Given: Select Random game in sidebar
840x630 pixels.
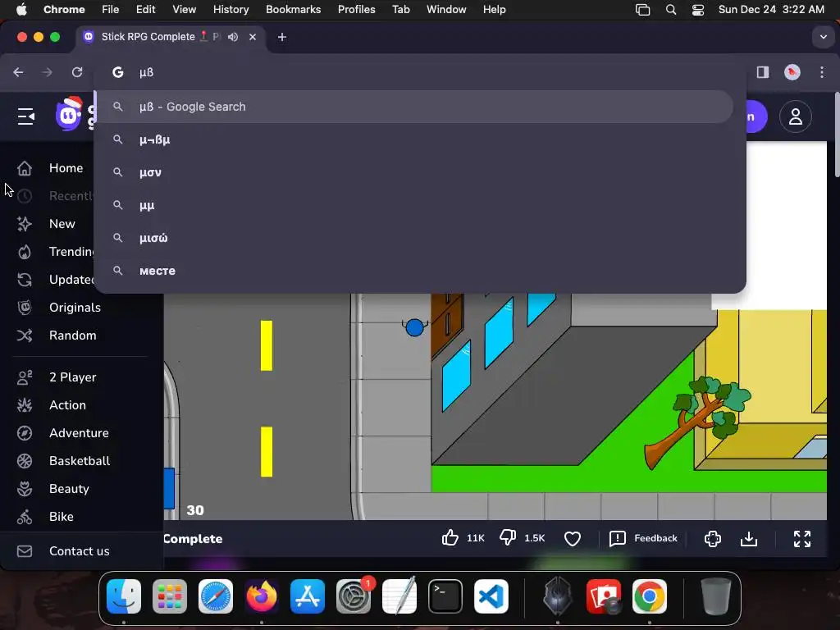Looking at the screenshot, I should [x=73, y=336].
